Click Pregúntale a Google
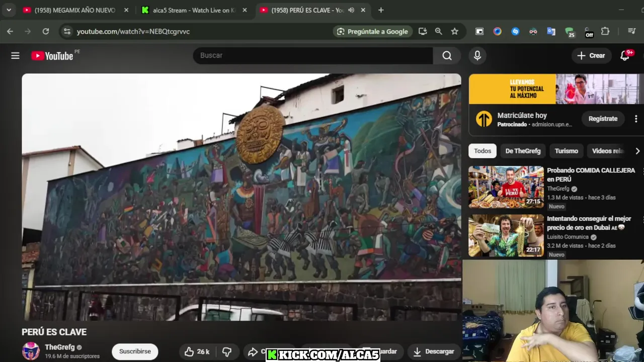The width and height of the screenshot is (644, 362). point(373,31)
